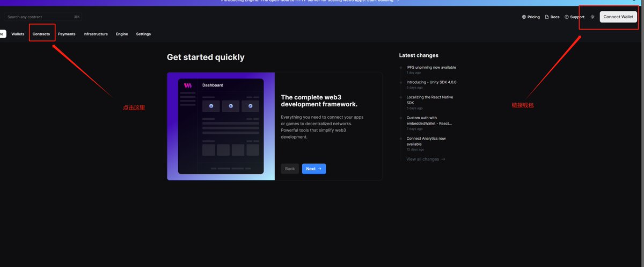Image resolution: width=644 pixels, height=267 pixels.
Task: Open the Docs link in header
Action: click(552, 17)
